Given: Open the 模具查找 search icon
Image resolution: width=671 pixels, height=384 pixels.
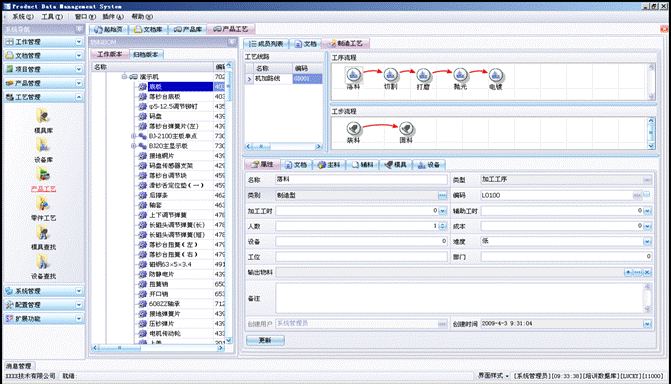Looking at the screenshot, I should pyautogui.click(x=43, y=233).
